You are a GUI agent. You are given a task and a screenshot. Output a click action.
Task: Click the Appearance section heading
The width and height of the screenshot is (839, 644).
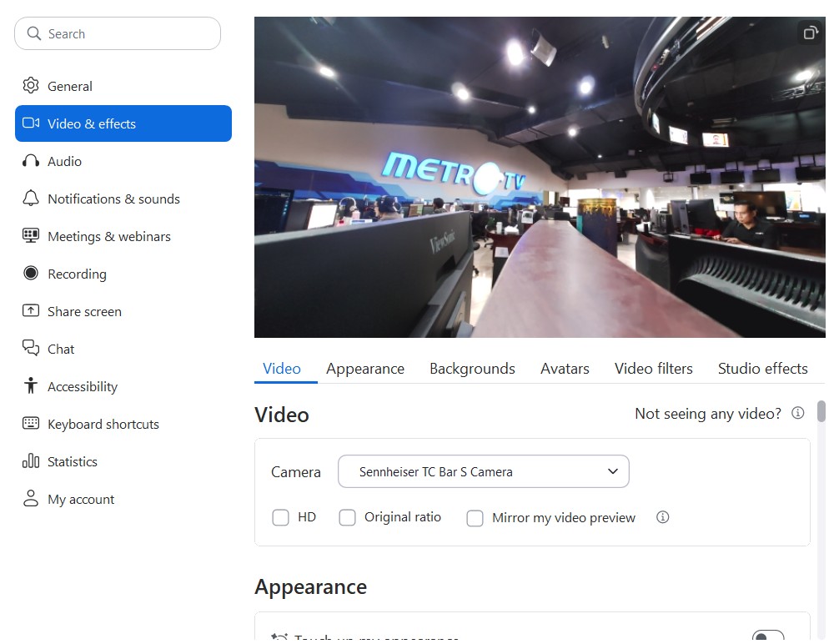[311, 586]
